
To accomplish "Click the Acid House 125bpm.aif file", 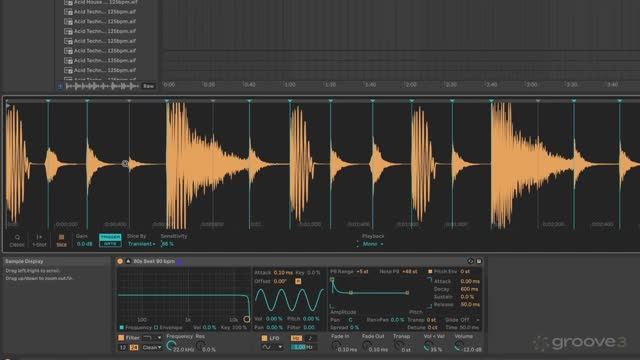I will click(100, 2).
